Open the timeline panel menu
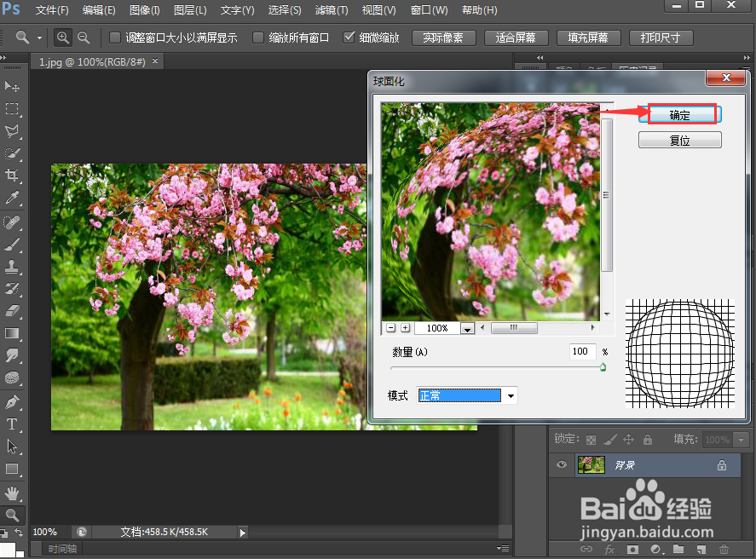The image size is (756, 559). coord(503,549)
